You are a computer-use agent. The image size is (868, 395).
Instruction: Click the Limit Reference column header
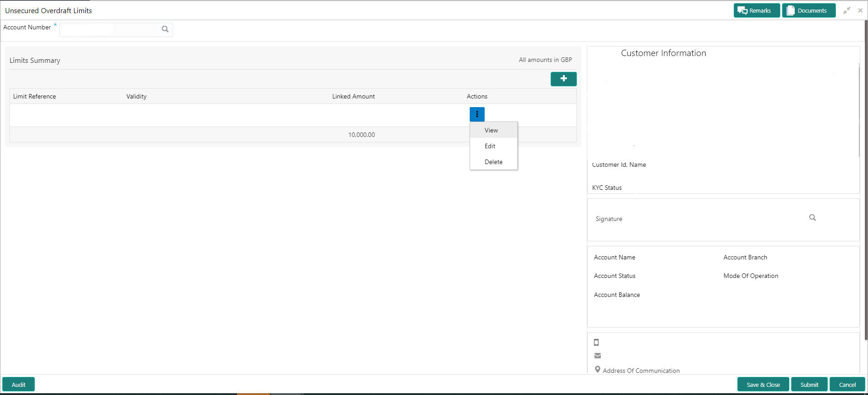pos(34,96)
